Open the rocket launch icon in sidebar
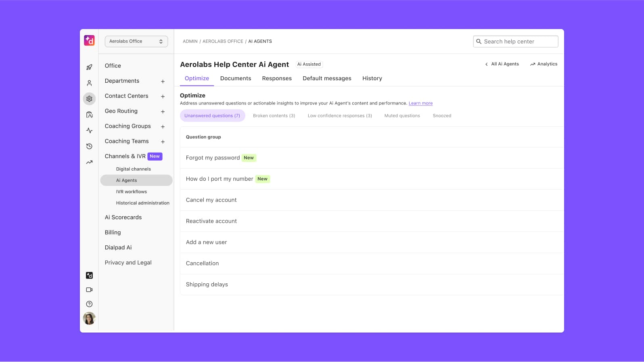The height and width of the screenshot is (362, 644). point(89,67)
